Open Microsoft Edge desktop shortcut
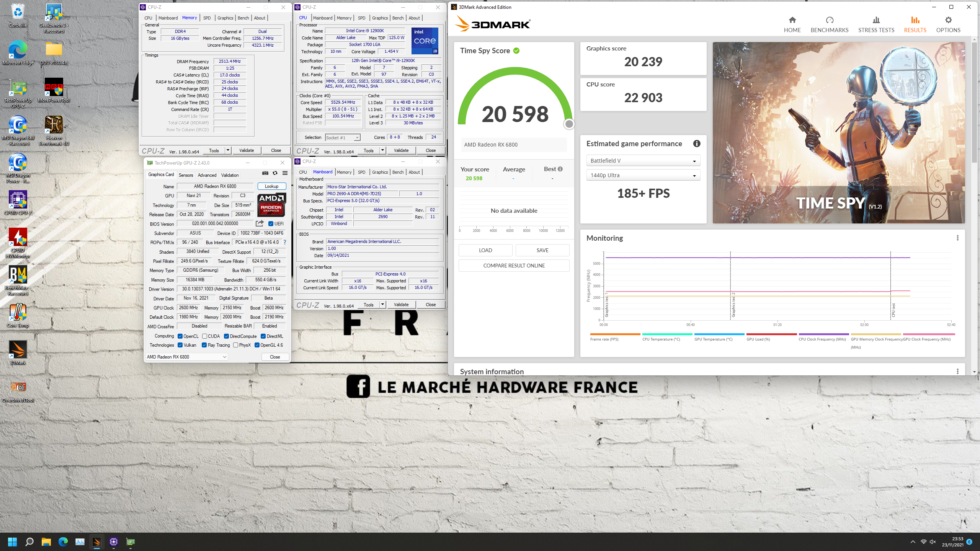Screen dimensions: 980x551 [x=18, y=53]
